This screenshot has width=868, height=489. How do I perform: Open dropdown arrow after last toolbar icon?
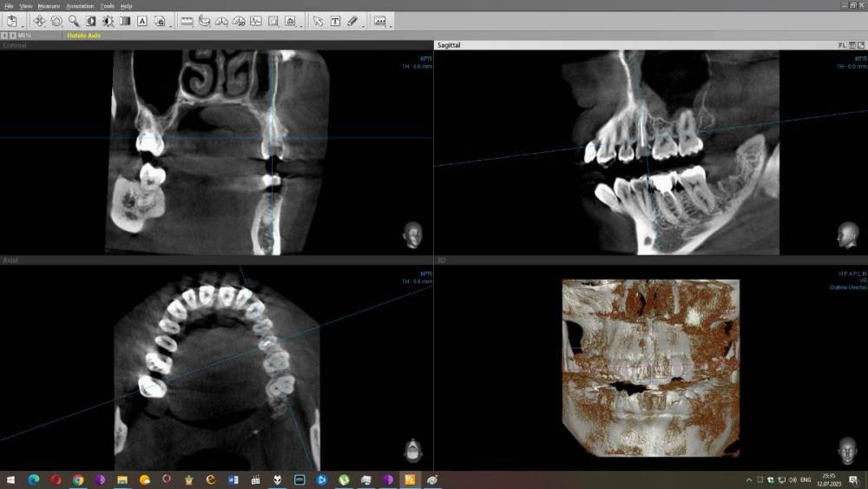coord(391,25)
